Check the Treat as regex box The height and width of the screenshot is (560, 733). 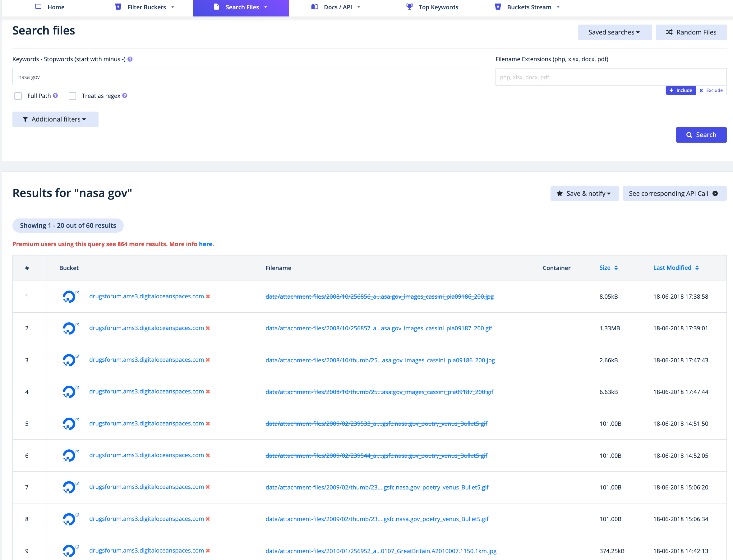point(72,96)
